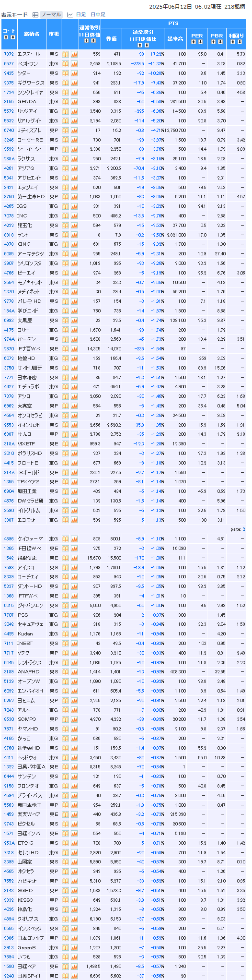
Task: Open the chart icon for 山岡家
Action: [74, 862]
